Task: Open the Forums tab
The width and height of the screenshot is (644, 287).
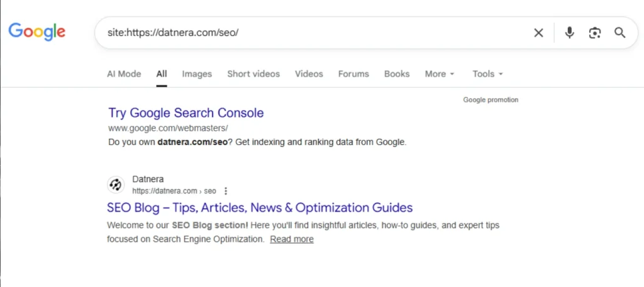Action: pyautogui.click(x=353, y=74)
